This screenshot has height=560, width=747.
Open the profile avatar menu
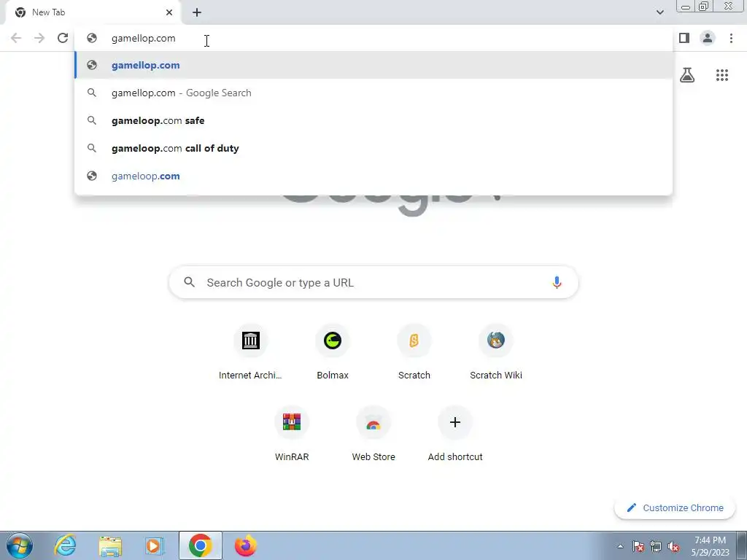click(708, 38)
